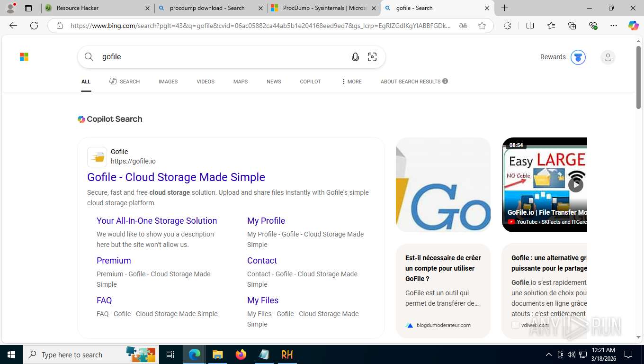644x364 pixels.
Task: Open Task View on taskbar
Action: coord(170,355)
